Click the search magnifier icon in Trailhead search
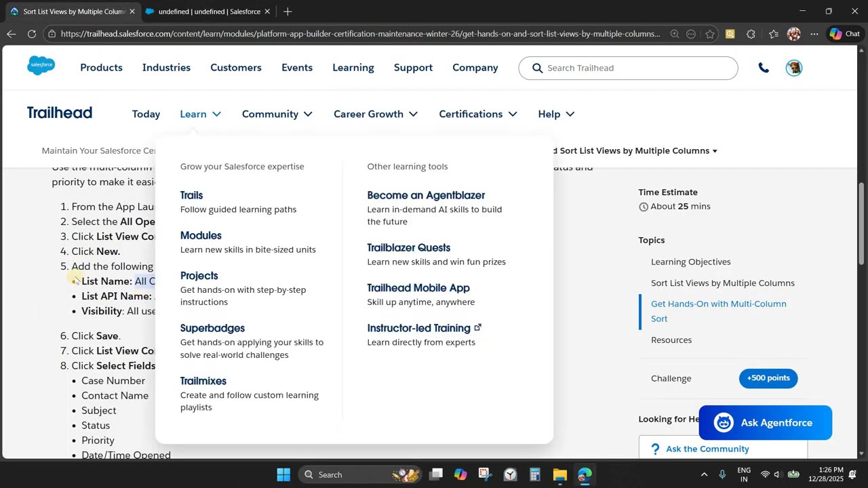The width and height of the screenshot is (868, 488). click(x=538, y=68)
